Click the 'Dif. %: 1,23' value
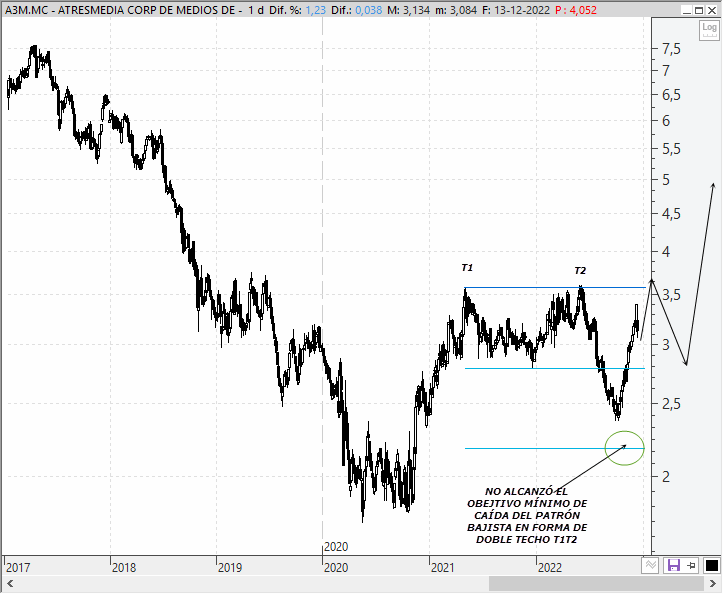The image size is (723, 594). pos(297,10)
